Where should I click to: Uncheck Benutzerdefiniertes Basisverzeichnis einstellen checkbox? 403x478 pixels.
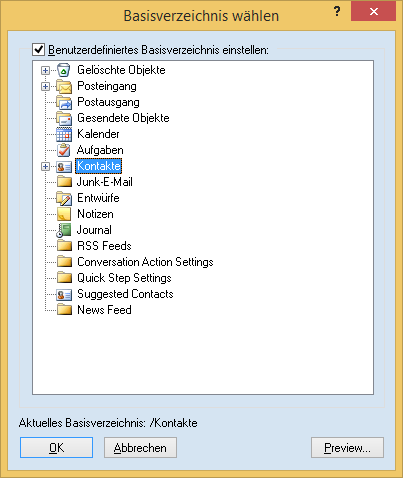[x=39, y=50]
